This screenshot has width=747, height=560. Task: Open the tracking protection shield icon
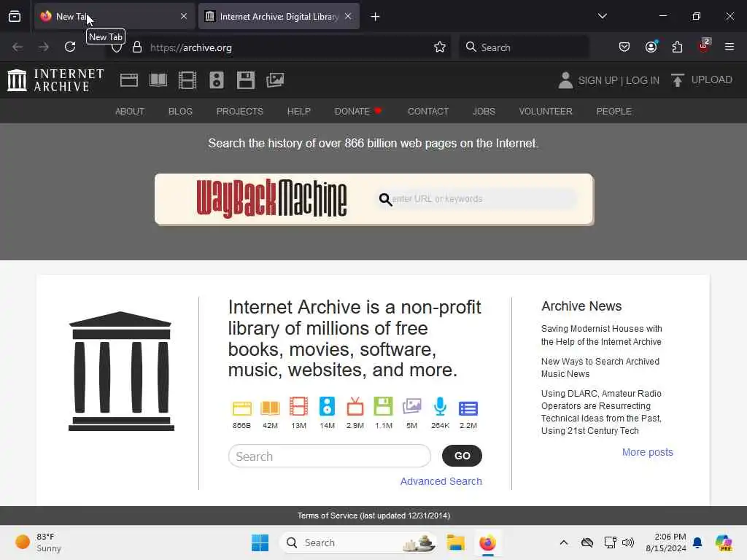pyautogui.click(x=117, y=47)
